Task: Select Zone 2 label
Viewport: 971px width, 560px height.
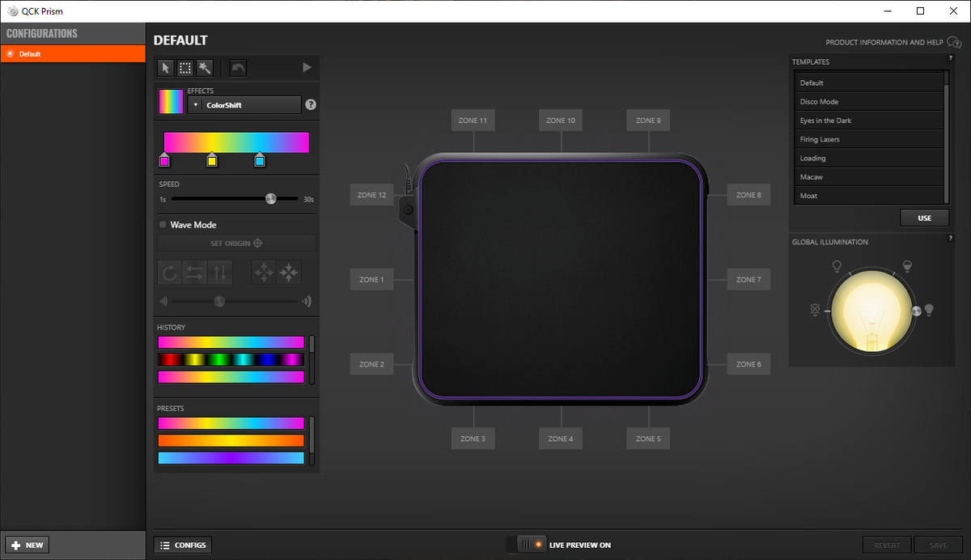Action: 371,364
